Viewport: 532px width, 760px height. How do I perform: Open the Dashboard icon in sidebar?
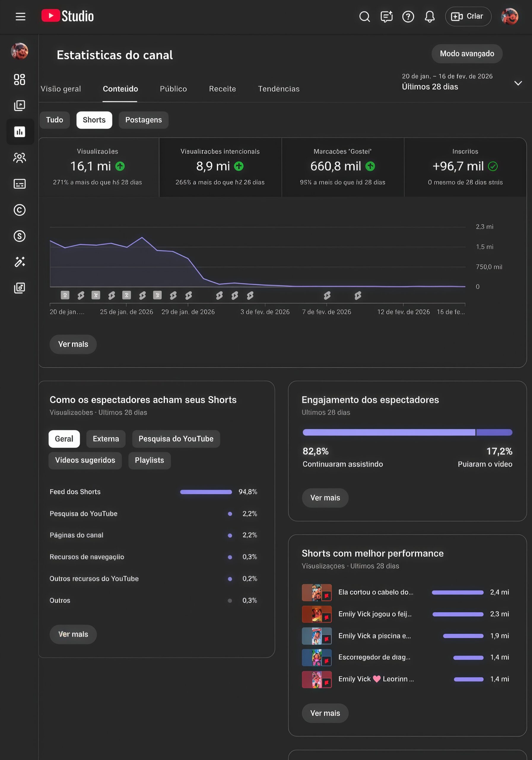click(x=20, y=80)
